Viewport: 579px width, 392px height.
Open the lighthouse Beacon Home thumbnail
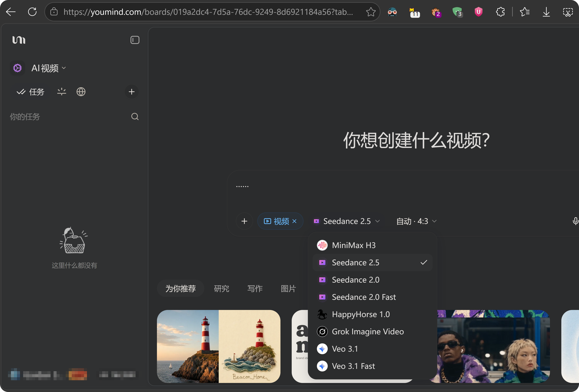click(x=219, y=346)
